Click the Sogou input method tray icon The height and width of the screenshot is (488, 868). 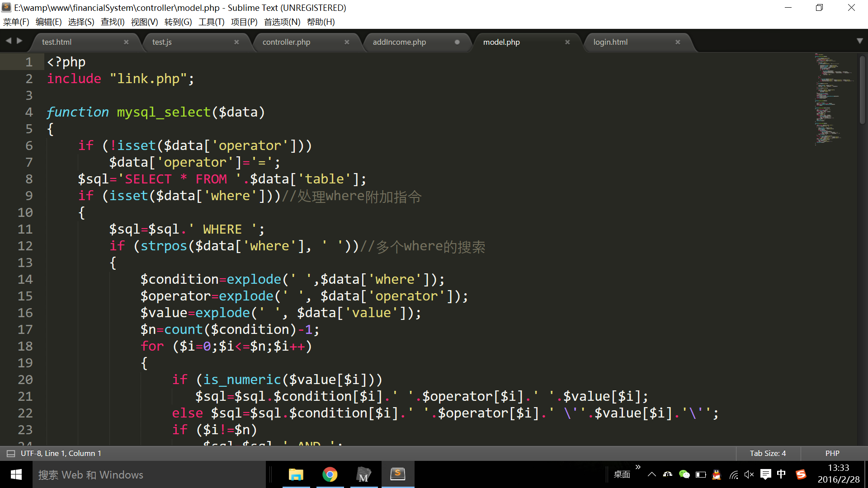[x=801, y=474]
